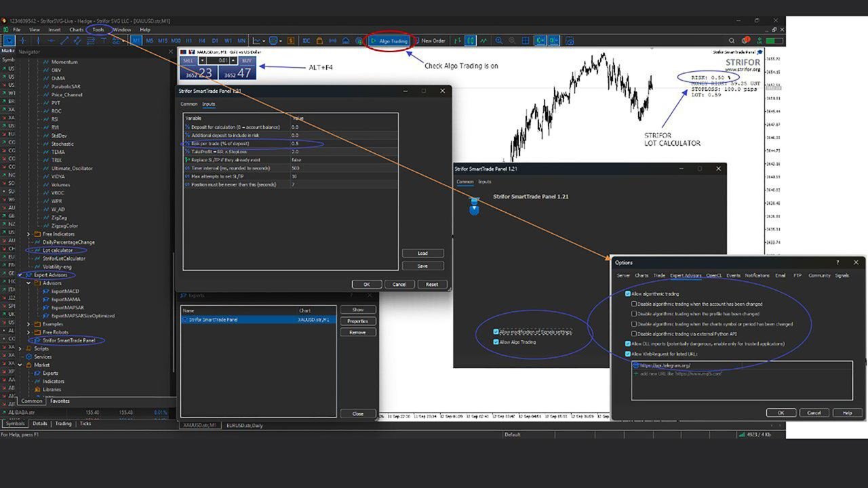868x488 pixels.
Task: Toggle the Allow algorithmic trading checkbox
Action: (x=628, y=293)
